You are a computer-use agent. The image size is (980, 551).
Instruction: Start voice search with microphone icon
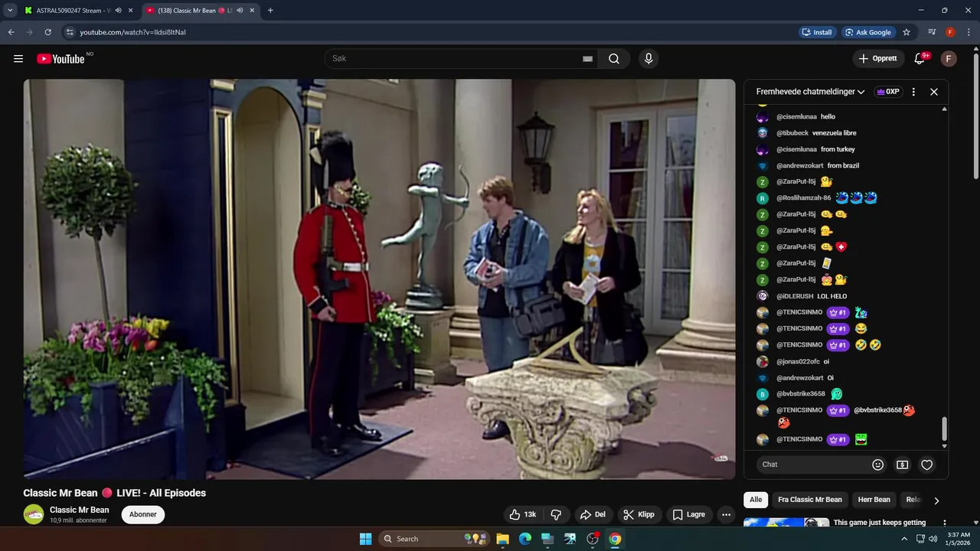(x=648, y=59)
